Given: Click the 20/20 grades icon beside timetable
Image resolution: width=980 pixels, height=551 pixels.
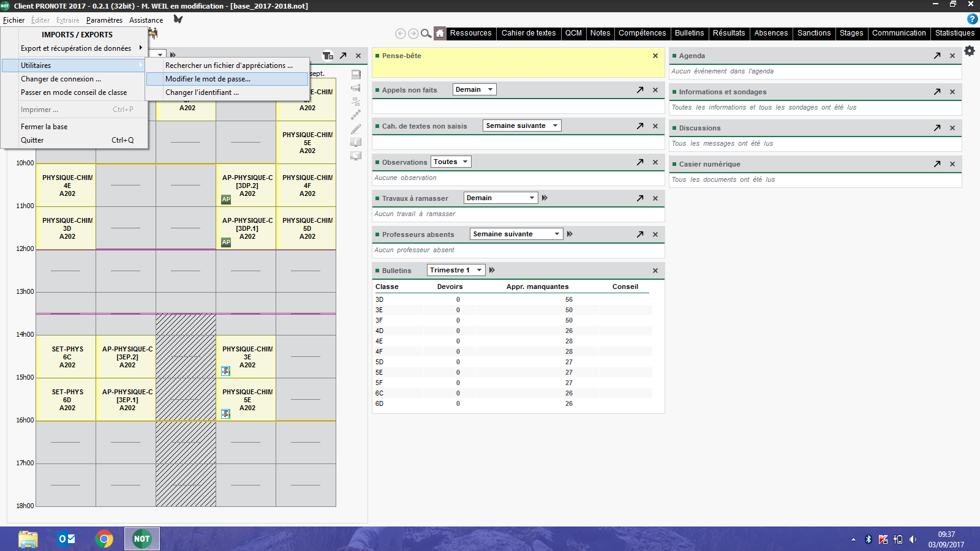Looking at the screenshot, I should point(356,102).
